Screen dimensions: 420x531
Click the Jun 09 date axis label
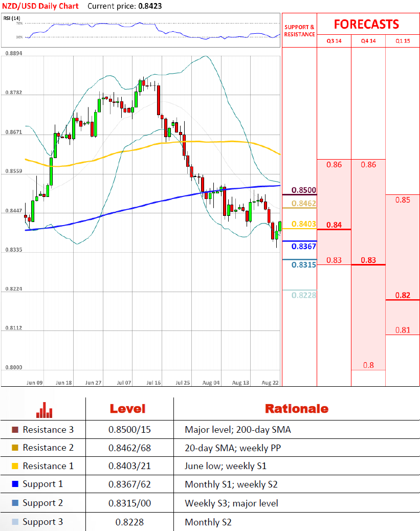point(35,383)
